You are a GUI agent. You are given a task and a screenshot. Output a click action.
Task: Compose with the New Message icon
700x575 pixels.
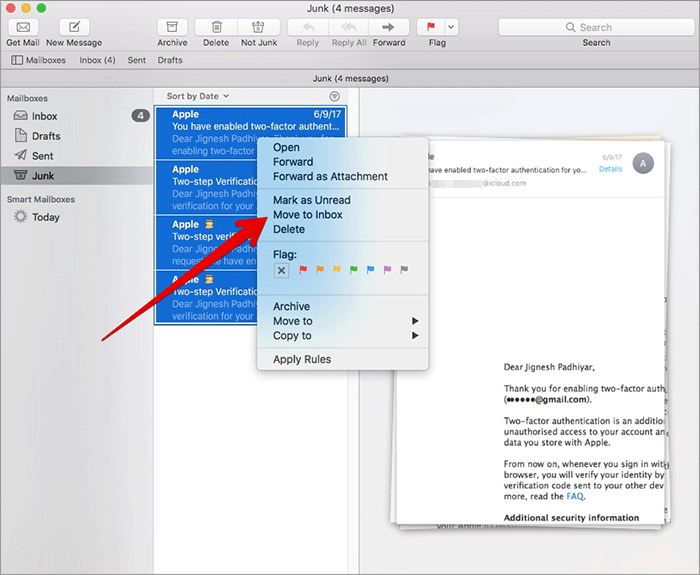tap(74, 27)
